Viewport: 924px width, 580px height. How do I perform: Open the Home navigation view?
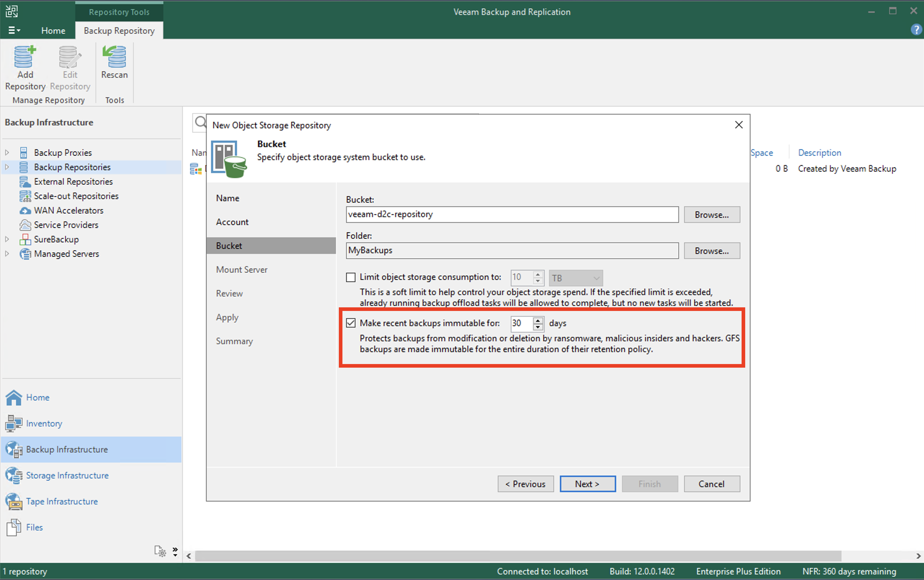click(x=91, y=397)
